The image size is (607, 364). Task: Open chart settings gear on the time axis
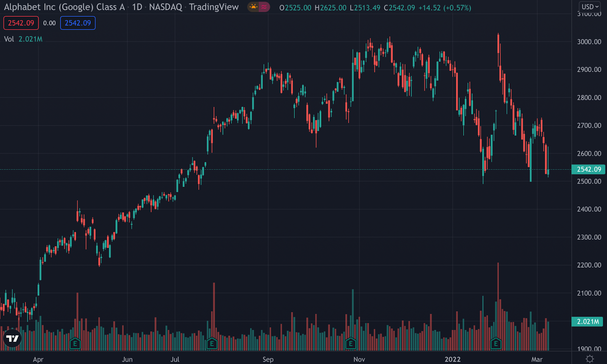click(x=590, y=359)
